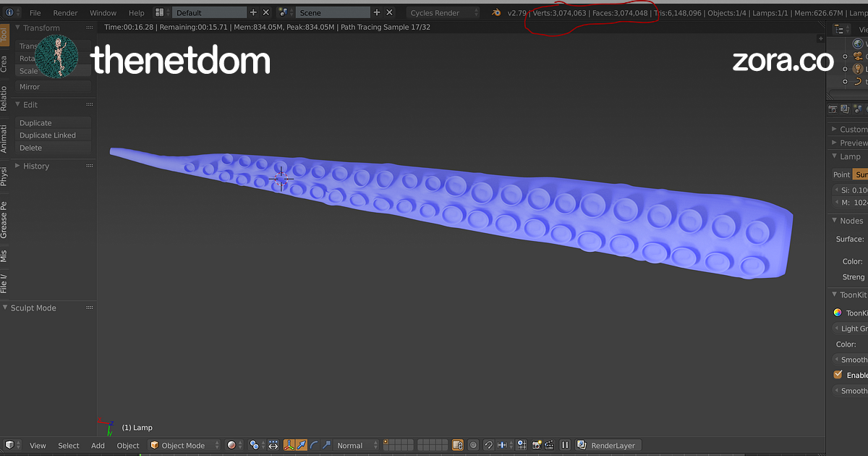Click the Default screen layout name field

208,12
